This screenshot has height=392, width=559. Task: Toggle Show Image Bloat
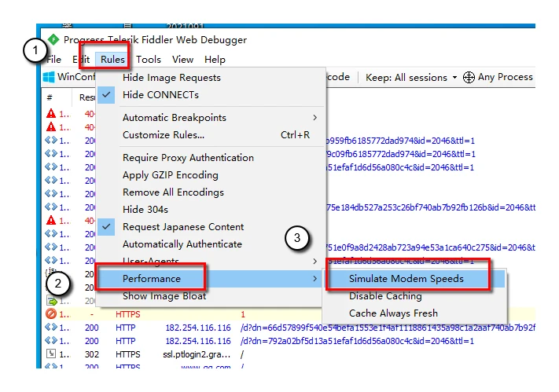[211, 296]
